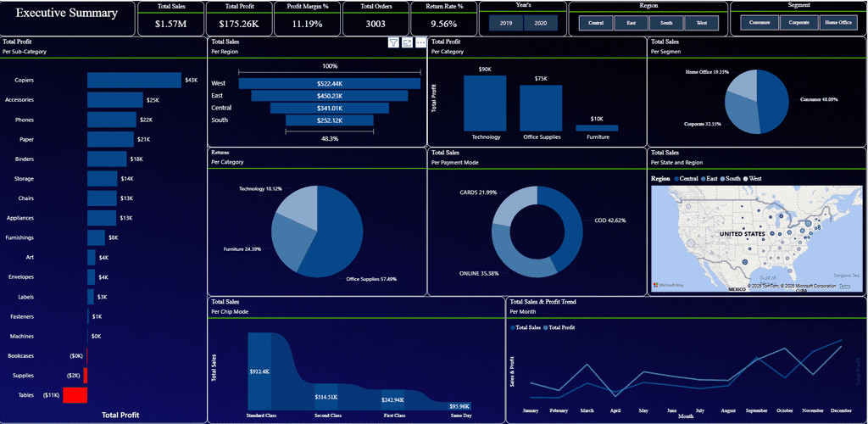868x424 pixels.
Task: Select the Home Office segment button
Action: coord(838,23)
